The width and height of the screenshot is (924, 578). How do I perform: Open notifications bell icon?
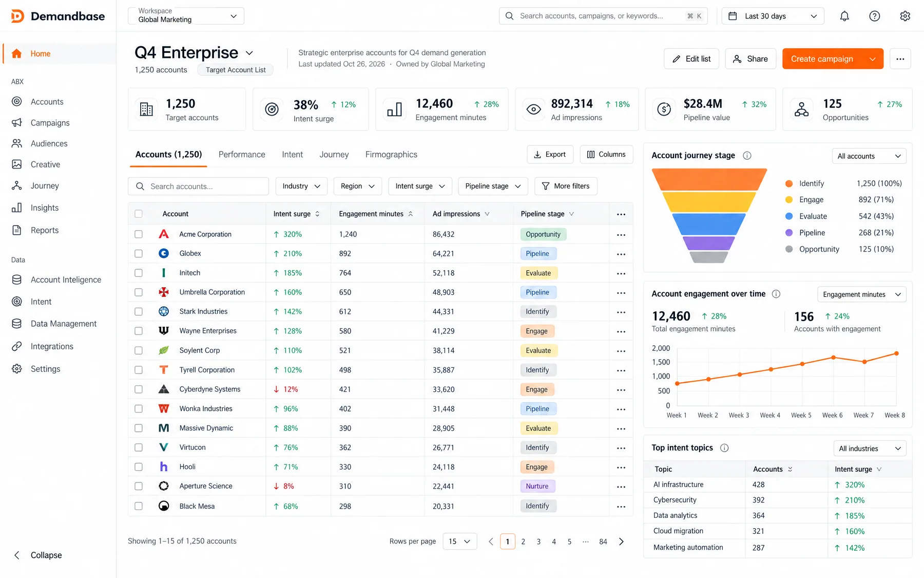(844, 16)
